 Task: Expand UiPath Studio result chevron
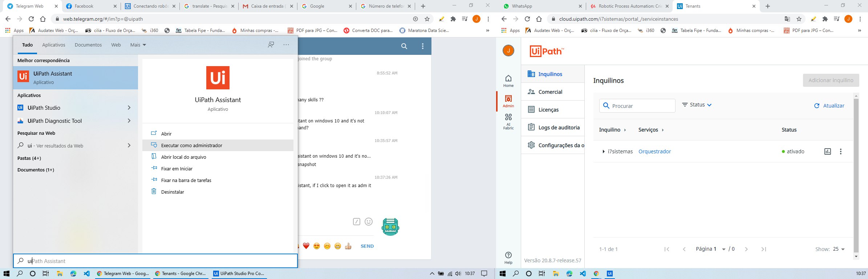point(129,108)
